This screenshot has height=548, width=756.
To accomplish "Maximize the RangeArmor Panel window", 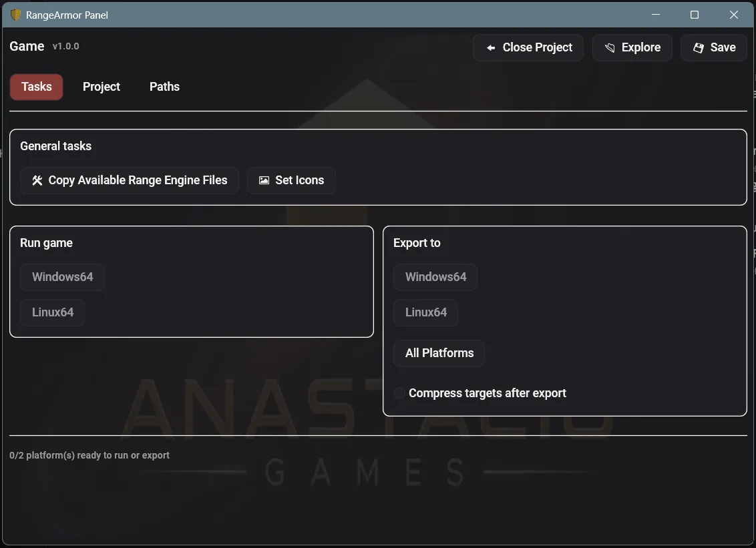I will 695,15.
